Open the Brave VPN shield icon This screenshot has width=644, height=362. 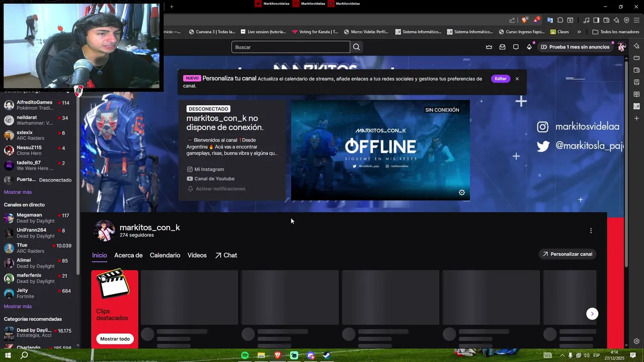click(x=626, y=20)
